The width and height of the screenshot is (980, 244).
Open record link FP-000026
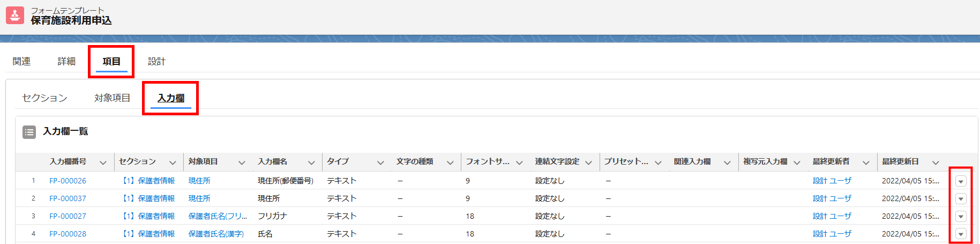(x=68, y=181)
